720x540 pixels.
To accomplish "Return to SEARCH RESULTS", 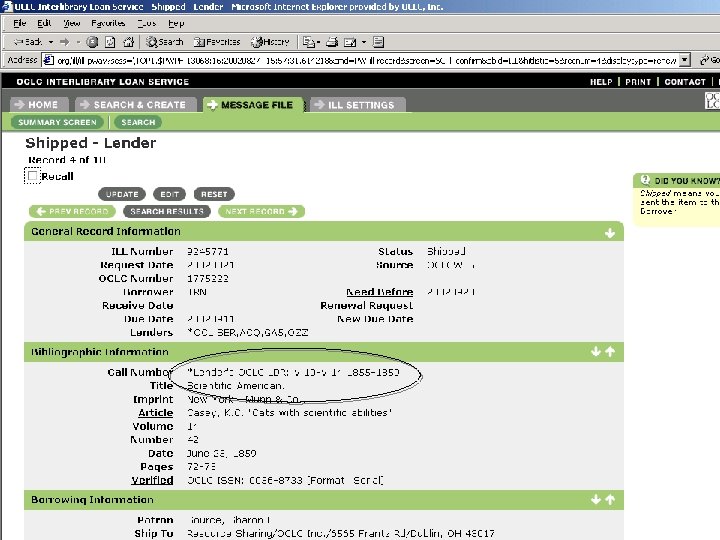I will [167, 211].
